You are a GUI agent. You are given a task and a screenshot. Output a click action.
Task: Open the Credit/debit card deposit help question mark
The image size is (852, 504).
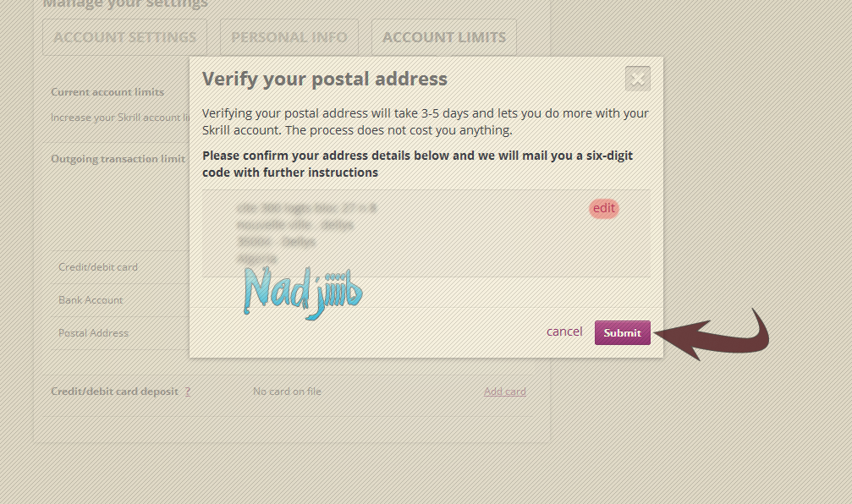coord(187,392)
